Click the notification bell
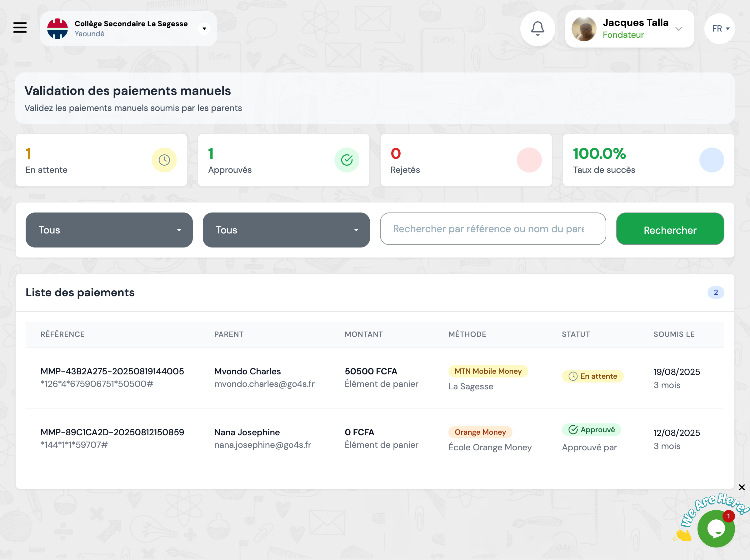 tap(537, 28)
